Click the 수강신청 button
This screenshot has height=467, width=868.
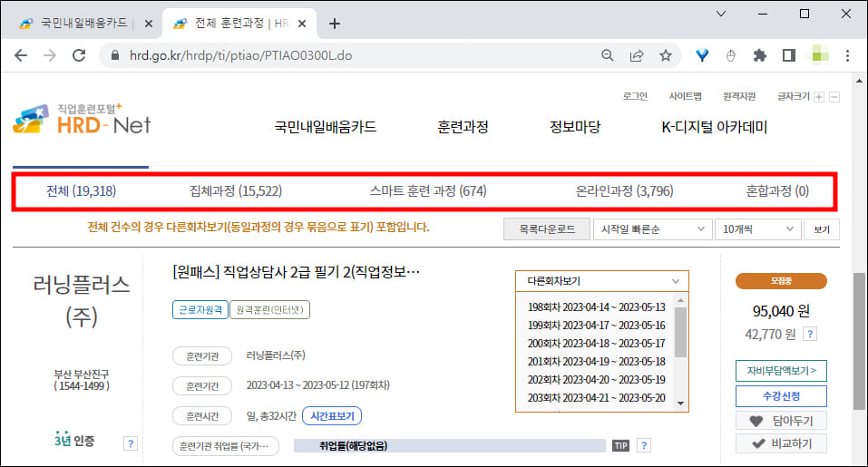click(x=781, y=396)
